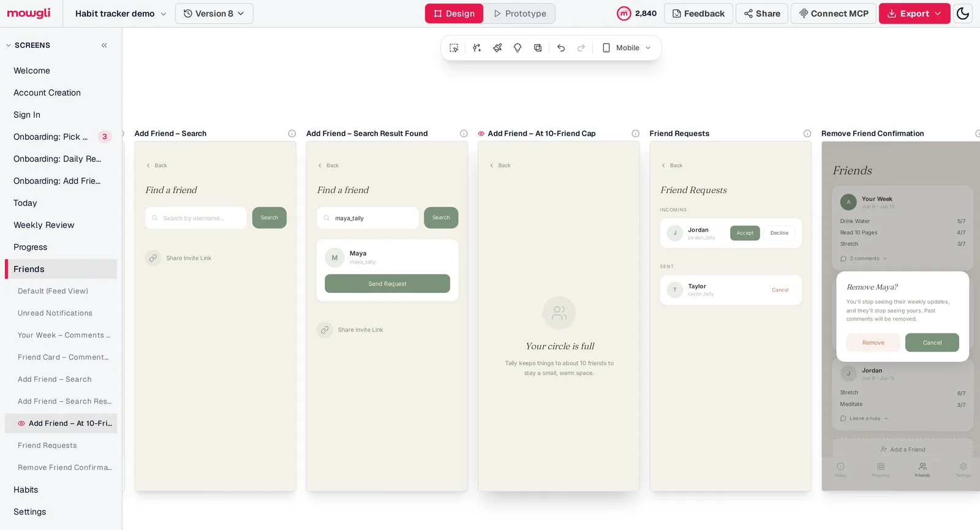Open the Weekly Review screen
The width and height of the screenshot is (980, 530).
pyautogui.click(x=61, y=225)
